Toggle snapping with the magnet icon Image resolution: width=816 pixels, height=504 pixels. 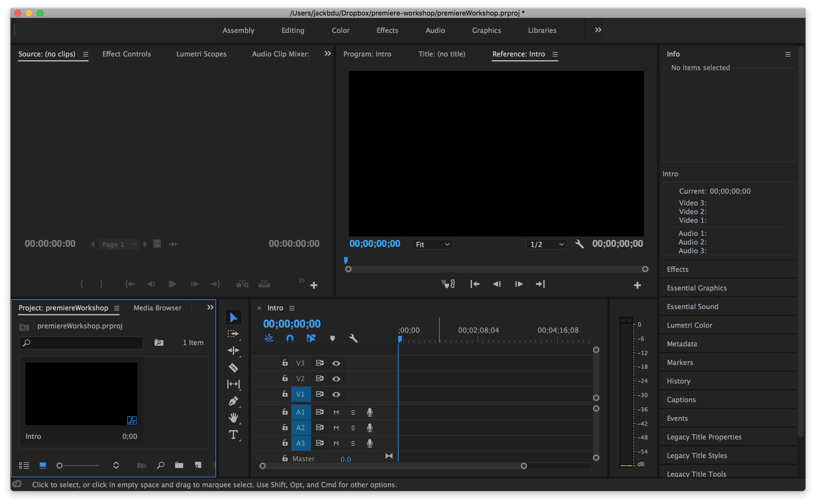pyautogui.click(x=289, y=338)
